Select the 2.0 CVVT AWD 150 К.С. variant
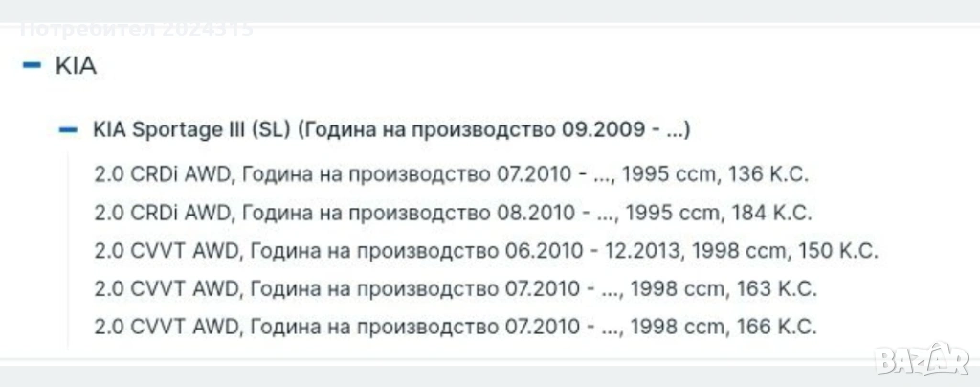 [x=486, y=251]
